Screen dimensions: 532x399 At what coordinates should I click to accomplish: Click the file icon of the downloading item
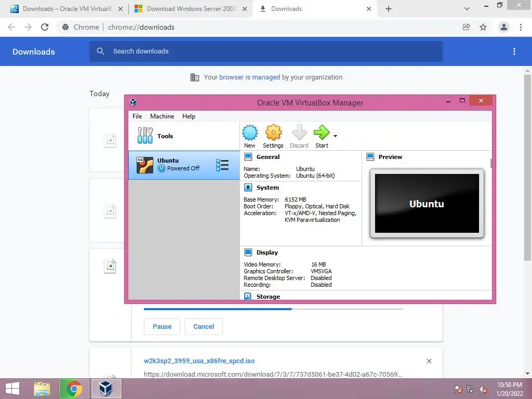[110, 266]
